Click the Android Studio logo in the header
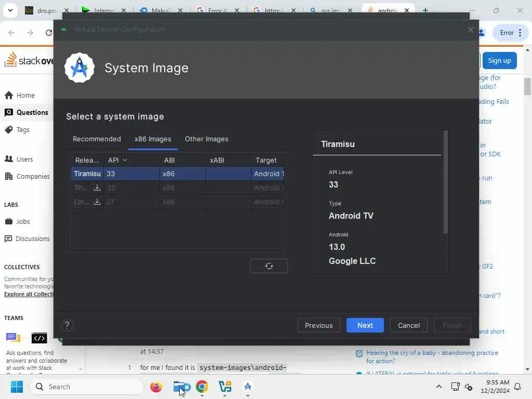532x399 pixels. 79,68
